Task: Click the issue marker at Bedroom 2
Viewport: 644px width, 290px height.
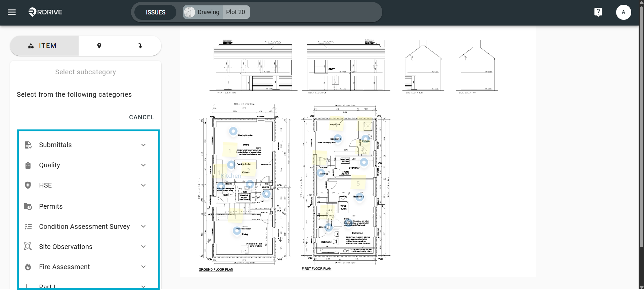Action: [x=360, y=198]
